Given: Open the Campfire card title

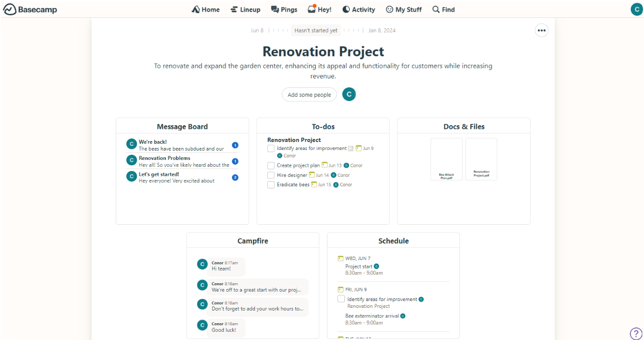Looking at the screenshot, I should click(253, 241).
